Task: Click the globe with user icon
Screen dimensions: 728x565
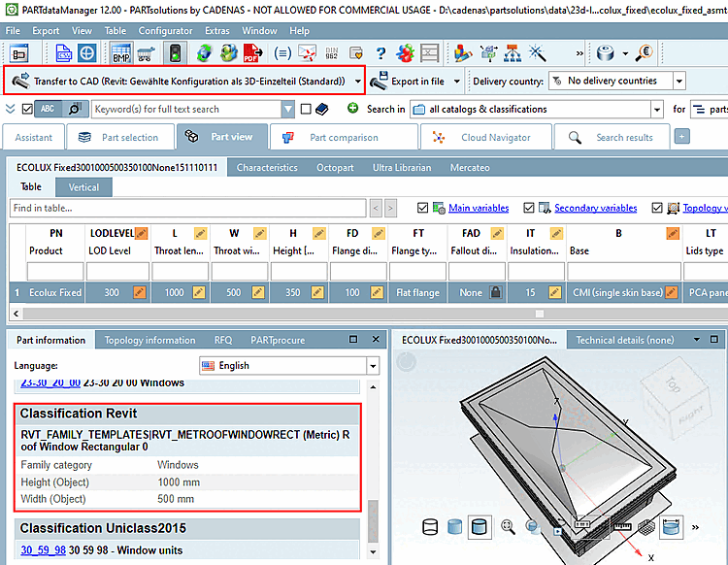Action: click(x=228, y=53)
